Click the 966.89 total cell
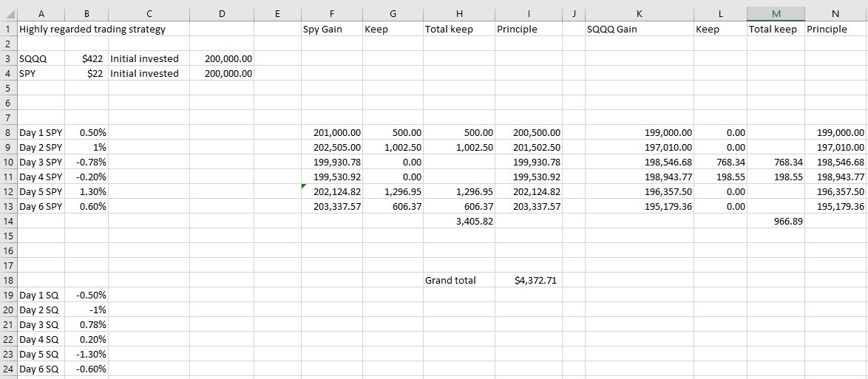The width and height of the screenshot is (868, 379). (x=776, y=221)
